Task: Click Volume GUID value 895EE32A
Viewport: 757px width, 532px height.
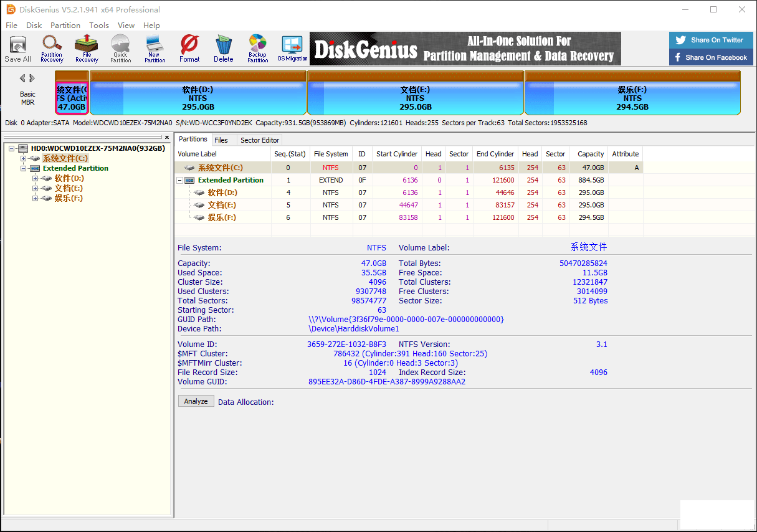Action: point(386,382)
